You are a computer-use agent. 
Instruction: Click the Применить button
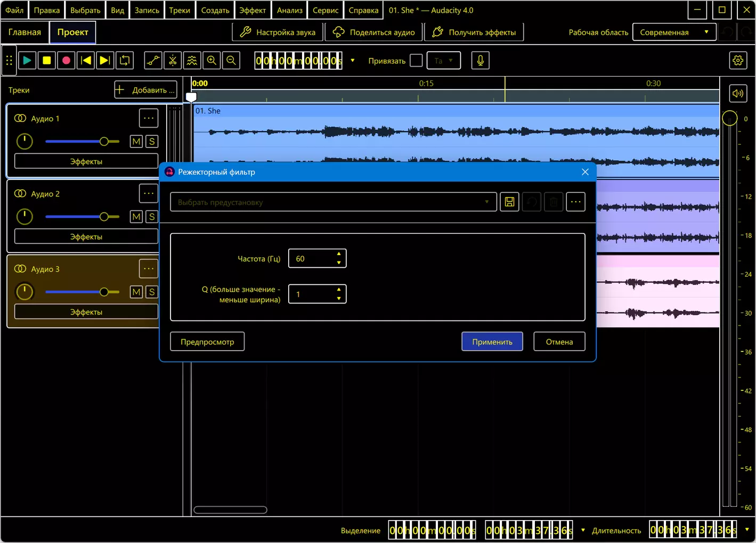(x=492, y=342)
